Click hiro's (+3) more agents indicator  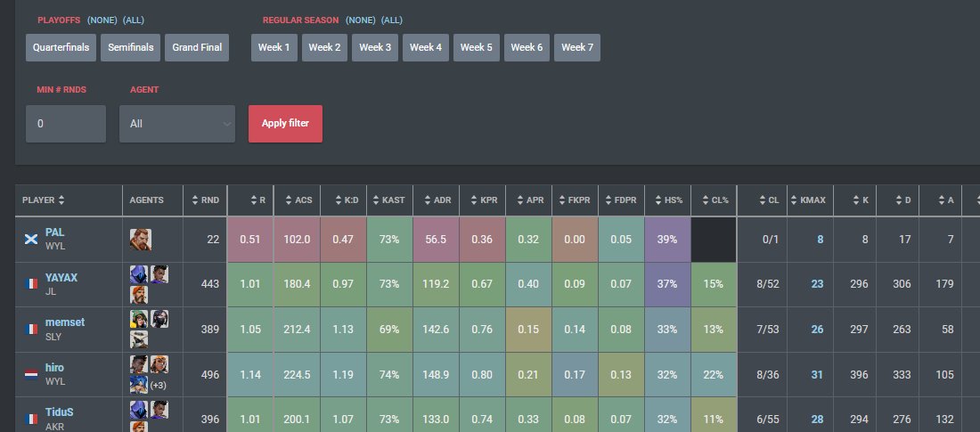(158, 385)
